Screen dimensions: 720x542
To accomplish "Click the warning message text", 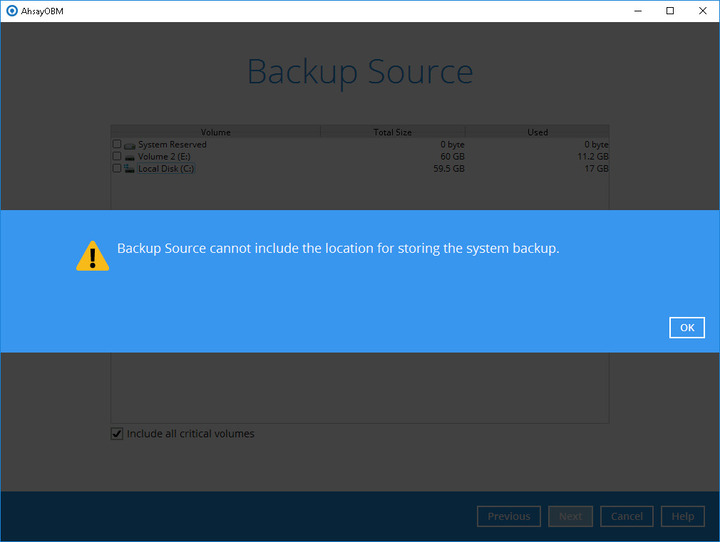I will pyautogui.click(x=338, y=248).
